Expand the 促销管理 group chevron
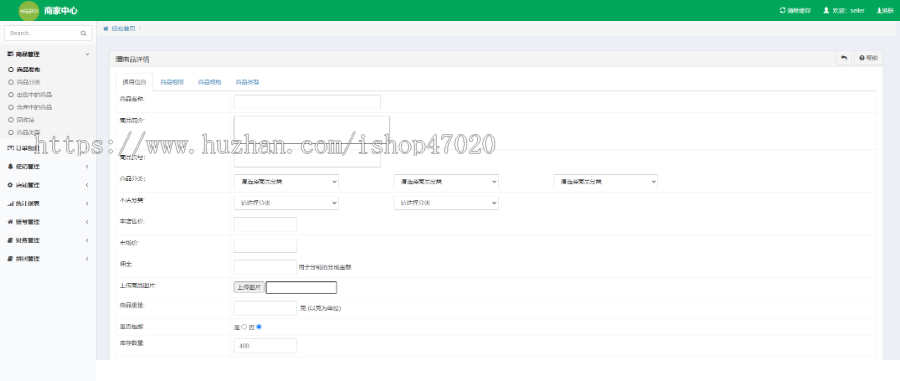Screen dimensions: 900x381 87,166
